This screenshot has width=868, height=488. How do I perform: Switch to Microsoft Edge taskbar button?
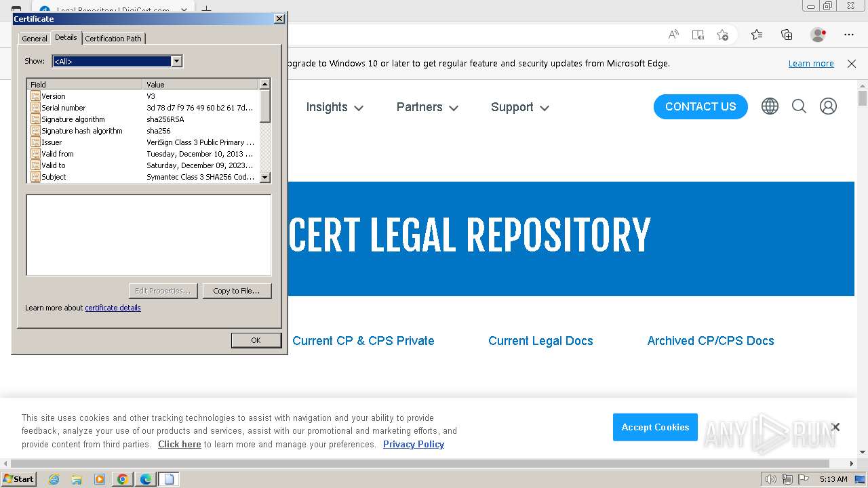click(146, 479)
